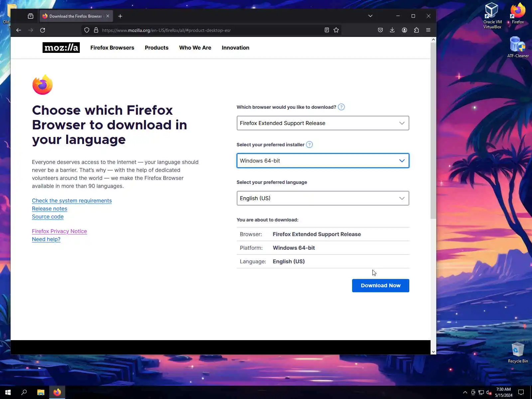Open the notification center icon
532x399 pixels.
pyautogui.click(x=521, y=392)
